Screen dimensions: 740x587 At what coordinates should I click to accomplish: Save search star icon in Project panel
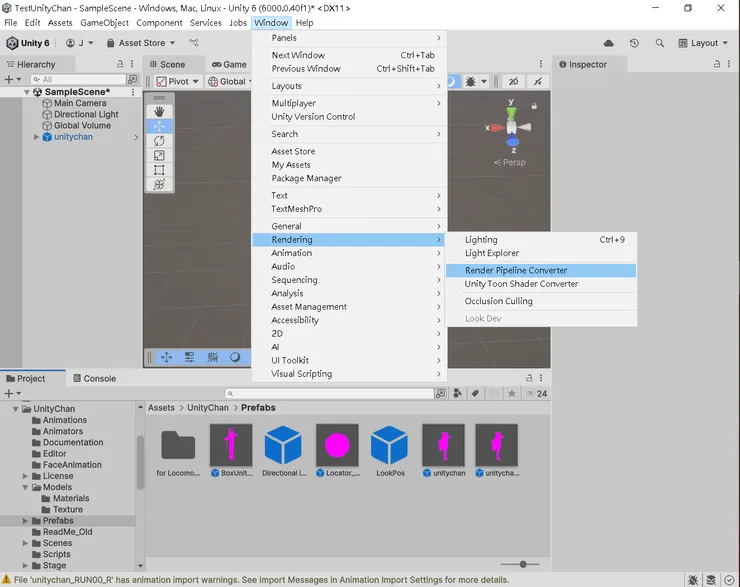pos(512,393)
